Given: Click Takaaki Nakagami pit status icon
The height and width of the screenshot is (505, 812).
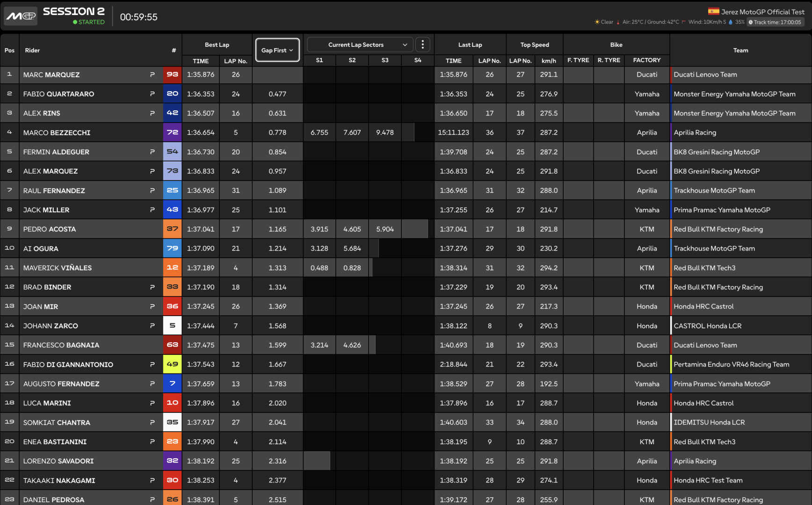Looking at the screenshot, I should point(152,481).
